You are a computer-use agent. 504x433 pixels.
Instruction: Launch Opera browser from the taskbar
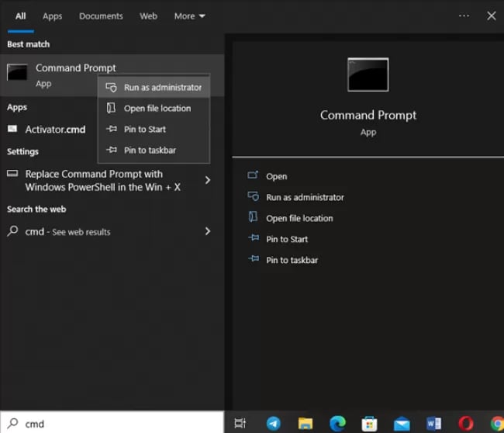466,424
